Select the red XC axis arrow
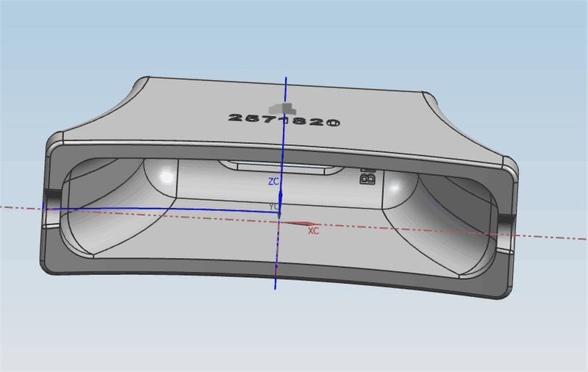 tap(301, 223)
